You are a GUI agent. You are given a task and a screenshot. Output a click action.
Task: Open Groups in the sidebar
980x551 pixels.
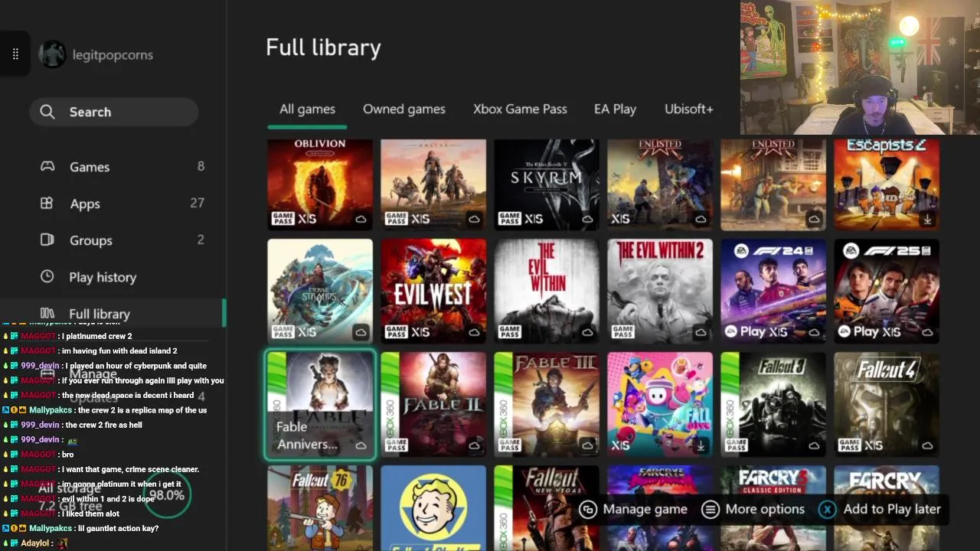[x=122, y=240]
